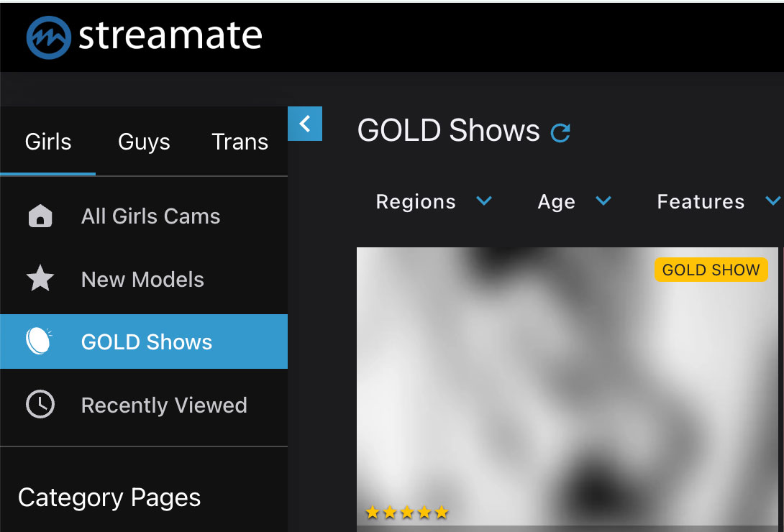
Task: Refresh GOLD Shows with the reload icon
Action: pyautogui.click(x=560, y=132)
